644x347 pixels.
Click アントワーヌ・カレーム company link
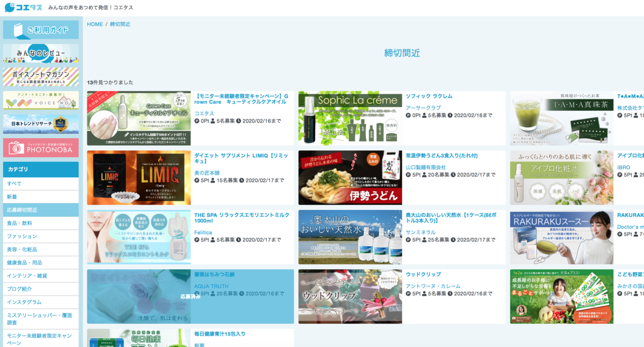tap(433, 286)
